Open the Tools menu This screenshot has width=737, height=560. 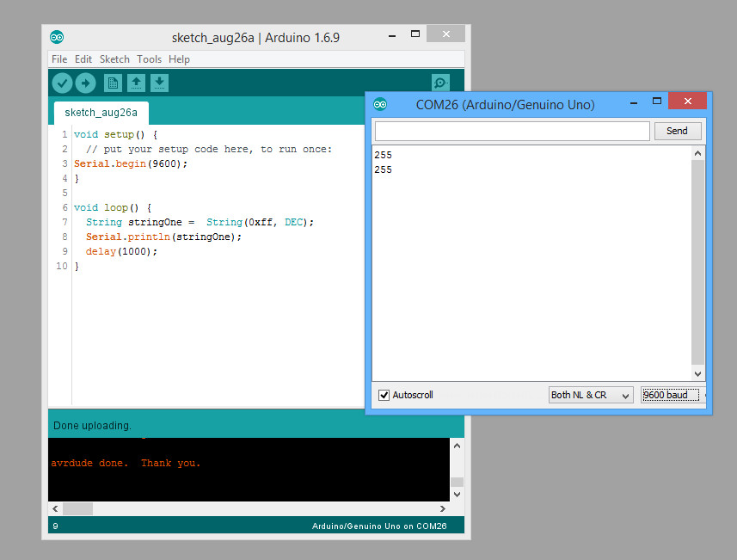(149, 59)
